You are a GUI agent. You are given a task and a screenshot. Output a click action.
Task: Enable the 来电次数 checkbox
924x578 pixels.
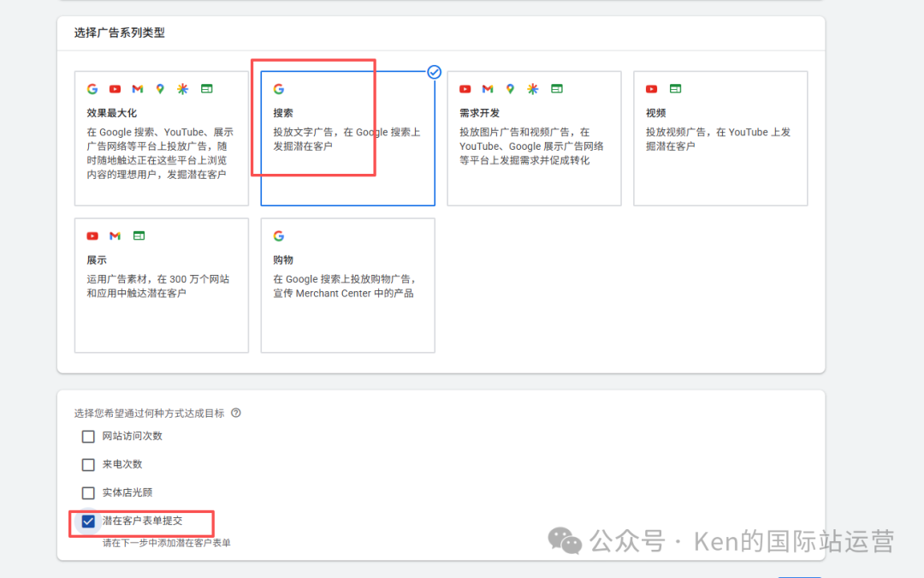88,465
